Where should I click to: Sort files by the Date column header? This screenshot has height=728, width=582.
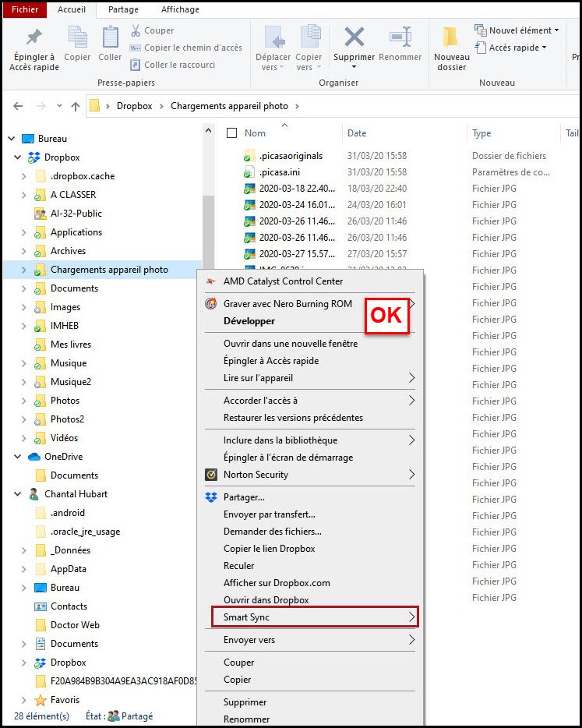358,133
